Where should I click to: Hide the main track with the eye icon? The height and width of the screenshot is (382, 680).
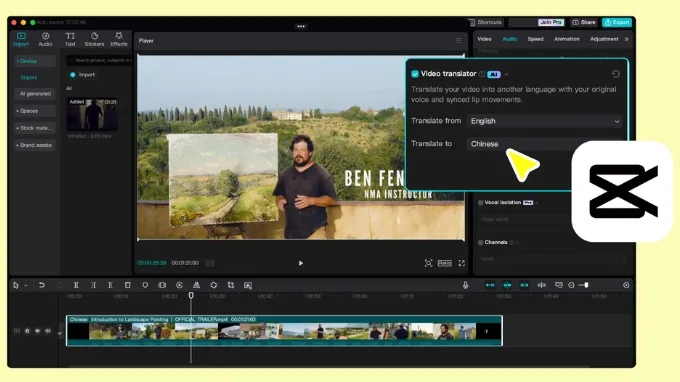point(37,331)
